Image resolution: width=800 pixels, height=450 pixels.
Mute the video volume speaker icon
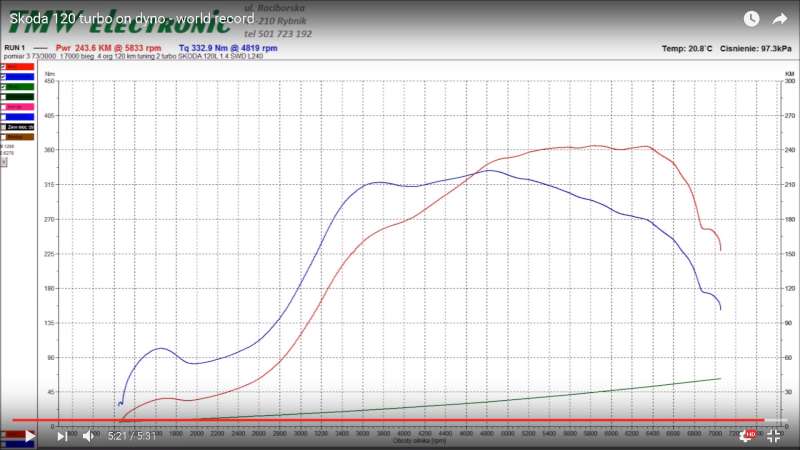[88, 436]
